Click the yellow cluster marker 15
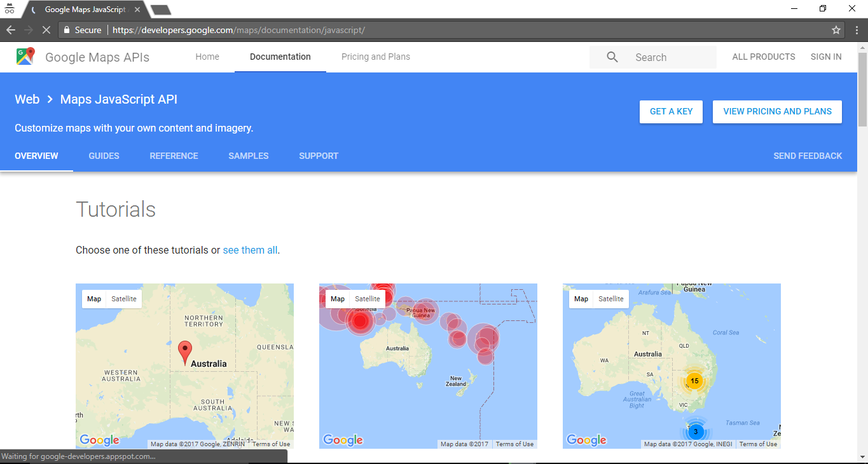Image resolution: width=868 pixels, height=464 pixels. coord(694,381)
